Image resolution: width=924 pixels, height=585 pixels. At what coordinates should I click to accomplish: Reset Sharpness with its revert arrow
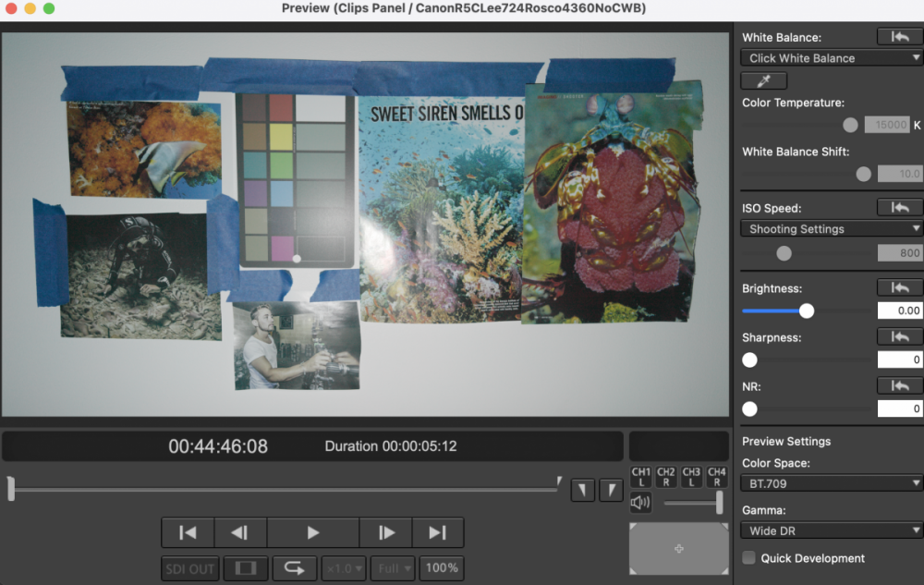tap(899, 337)
